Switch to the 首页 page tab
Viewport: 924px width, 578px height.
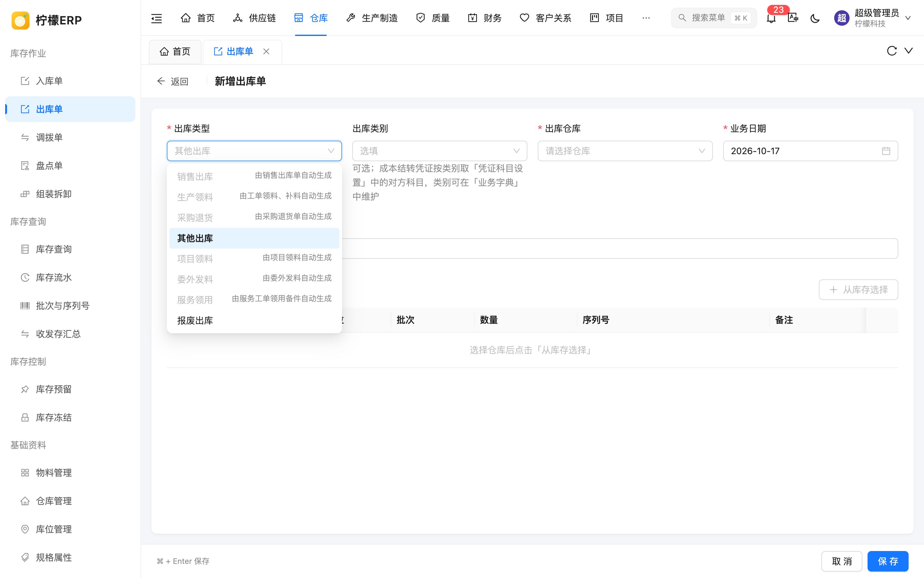tap(175, 52)
